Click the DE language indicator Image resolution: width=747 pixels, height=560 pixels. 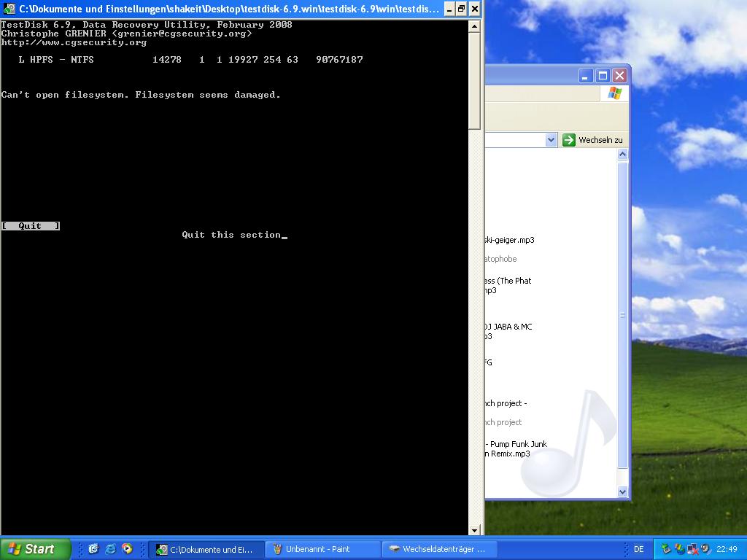[638, 549]
